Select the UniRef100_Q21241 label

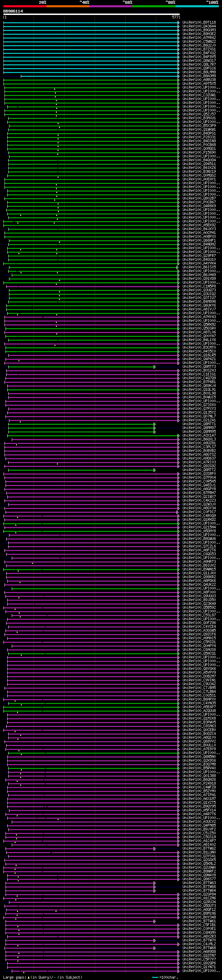pos(199,420)
